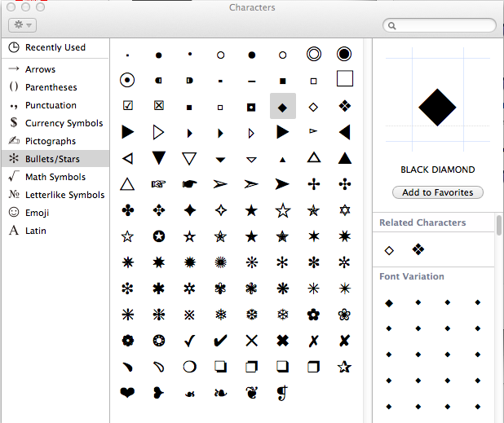The width and height of the screenshot is (504, 423).
Task: Select the Latin category
Action: coord(55,231)
